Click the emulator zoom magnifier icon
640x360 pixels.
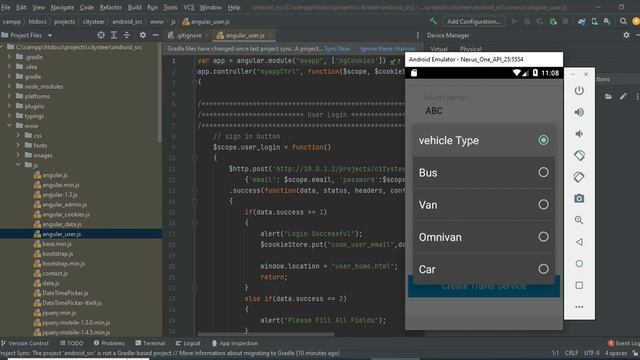pyautogui.click(x=579, y=220)
